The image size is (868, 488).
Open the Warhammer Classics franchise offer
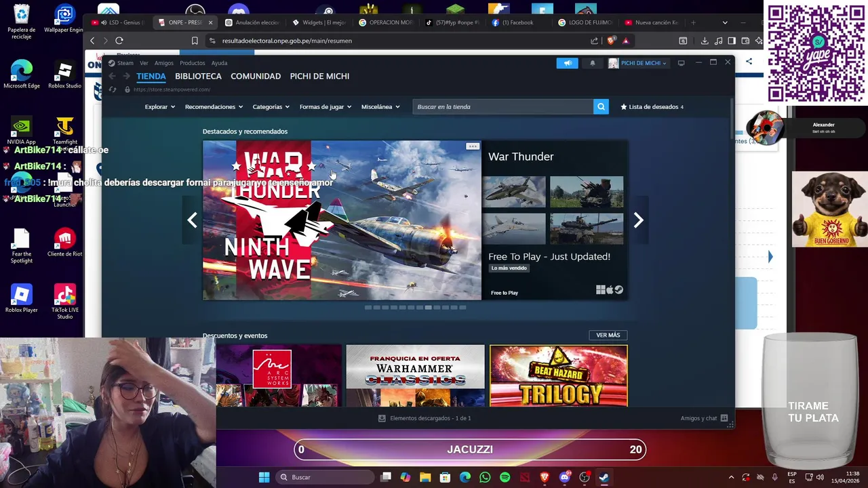(x=415, y=375)
